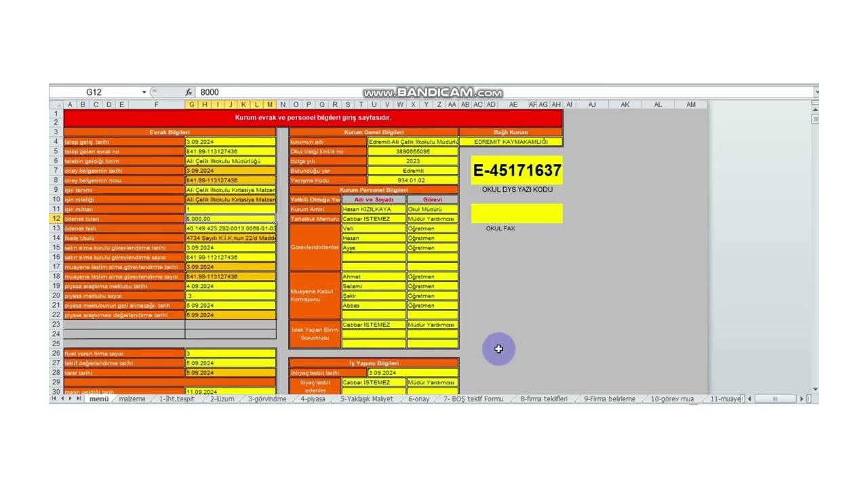The width and height of the screenshot is (868, 488).
Task: Click the bütçe yılı value 2023
Action: click(413, 161)
